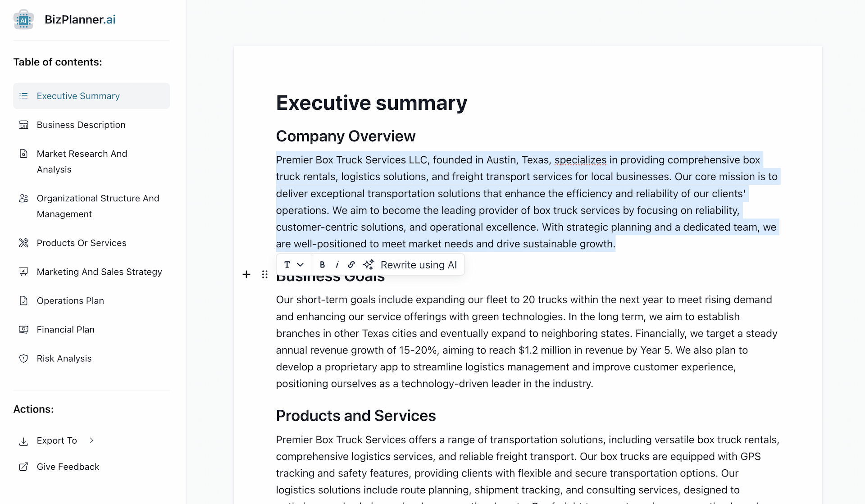Image resolution: width=865 pixels, height=504 pixels.
Task: Click the Risk Analysis shield icon
Action: pyautogui.click(x=24, y=359)
